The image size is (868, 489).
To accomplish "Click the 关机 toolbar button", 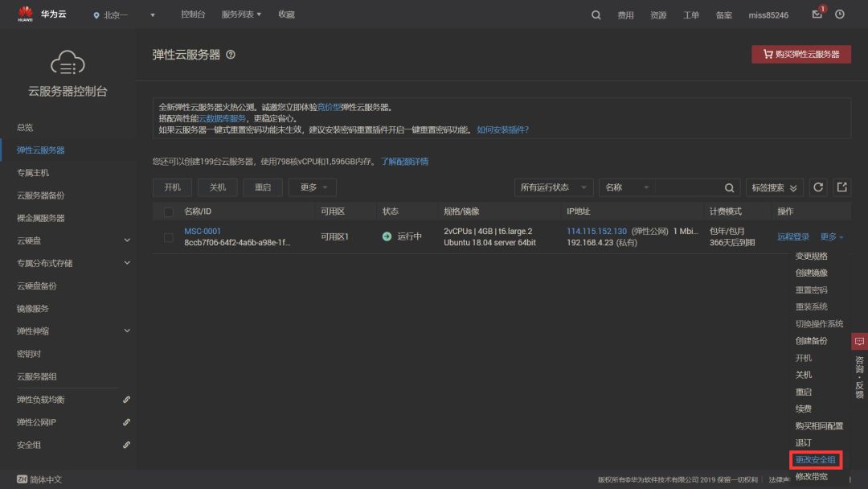I will pyautogui.click(x=218, y=187).
